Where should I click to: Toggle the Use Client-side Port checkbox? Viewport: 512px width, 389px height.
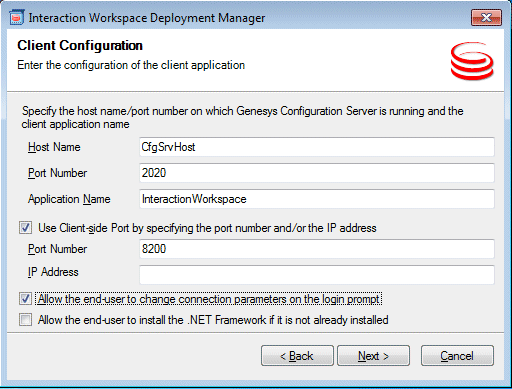(26, 228)
